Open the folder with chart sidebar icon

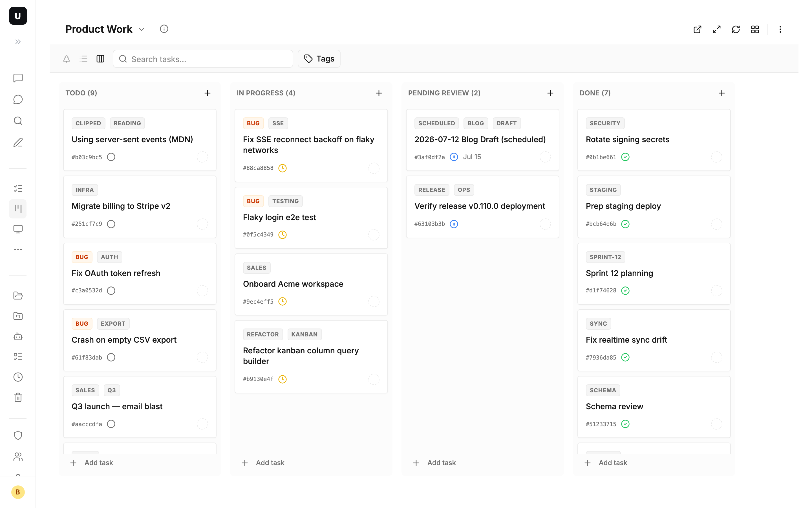click(x=18, y=316)
